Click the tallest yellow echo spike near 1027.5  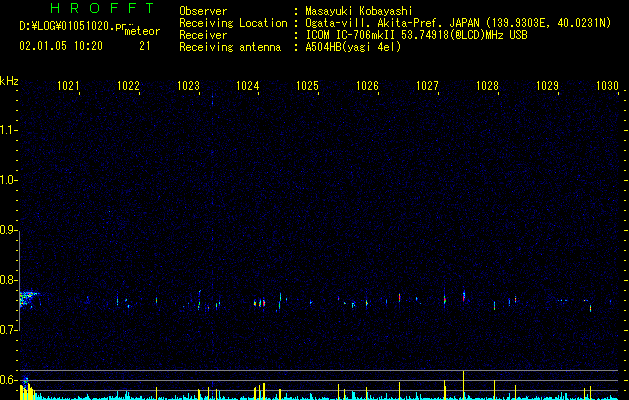464,385
